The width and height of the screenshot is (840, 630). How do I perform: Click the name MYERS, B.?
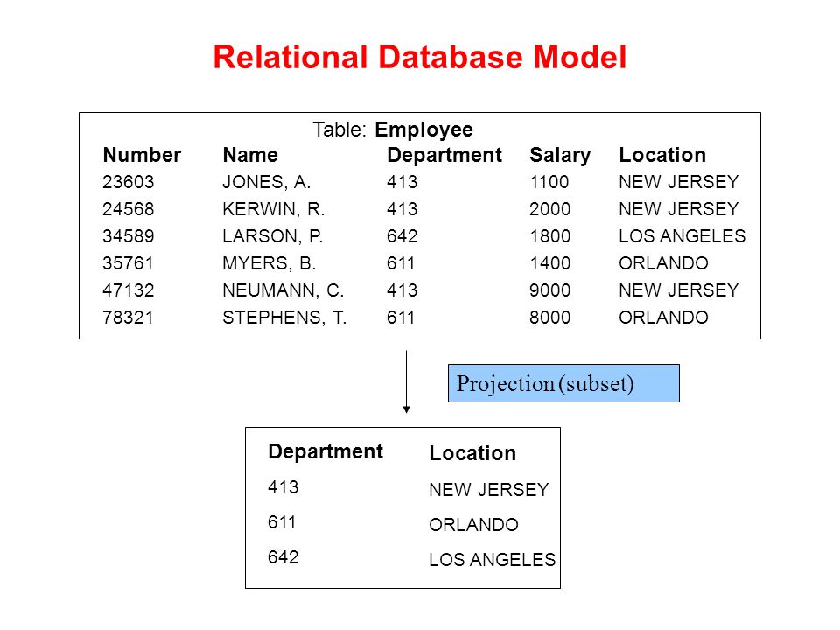[x=269, y=263]
